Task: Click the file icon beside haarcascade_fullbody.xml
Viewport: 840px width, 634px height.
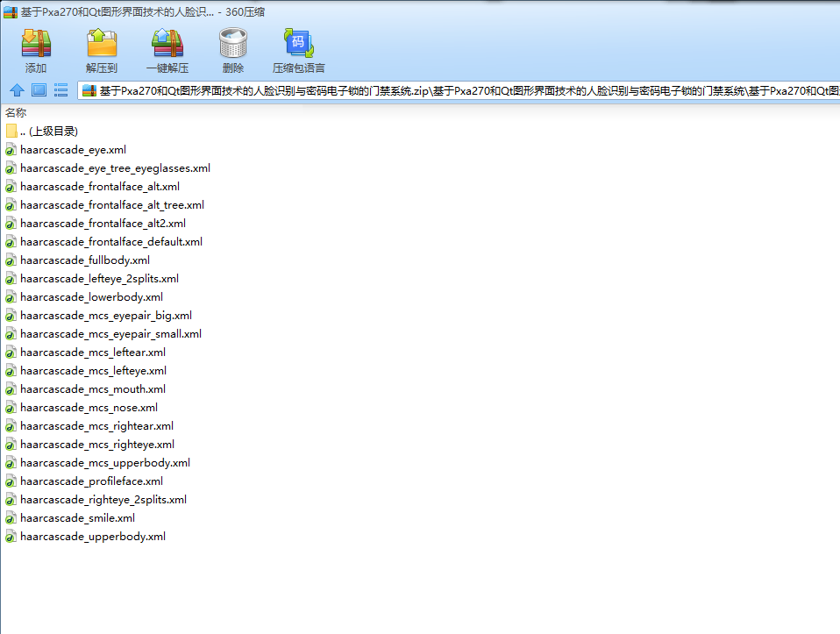Action: [11, 260]
